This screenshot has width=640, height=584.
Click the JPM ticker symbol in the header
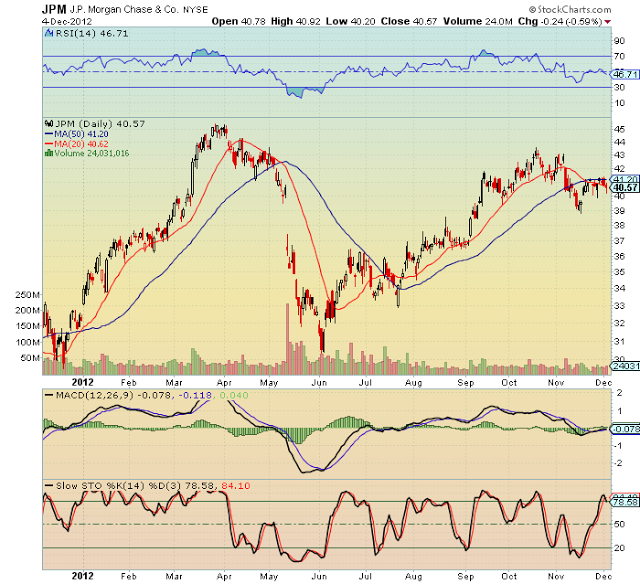pos(54,9)
